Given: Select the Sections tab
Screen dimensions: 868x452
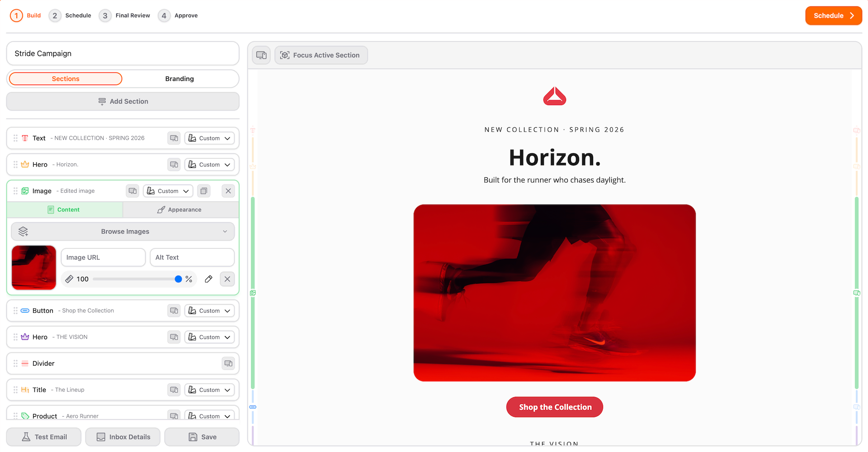Looking at the screenshot, I should pos(66,79).
